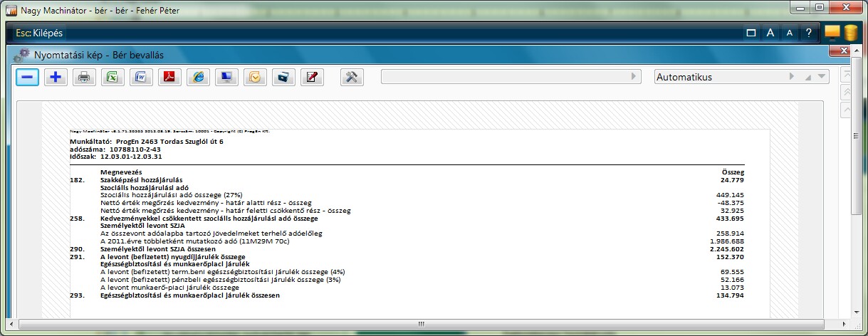Select Személyektől levont SZJA összesen row
Viewport: 868px width, 336px height.
tap(407, 248)
